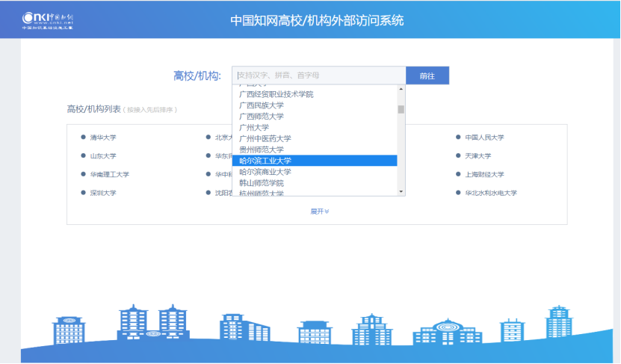Screen dimensions: 621x364
Task: Focus the 高校/机构 search input field
Action: [319, 75]
